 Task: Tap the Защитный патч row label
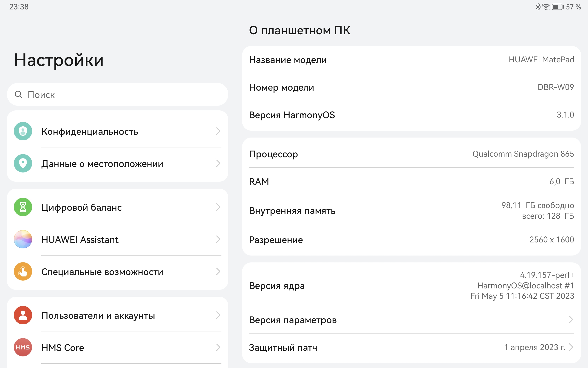click(x=283, y=347)
